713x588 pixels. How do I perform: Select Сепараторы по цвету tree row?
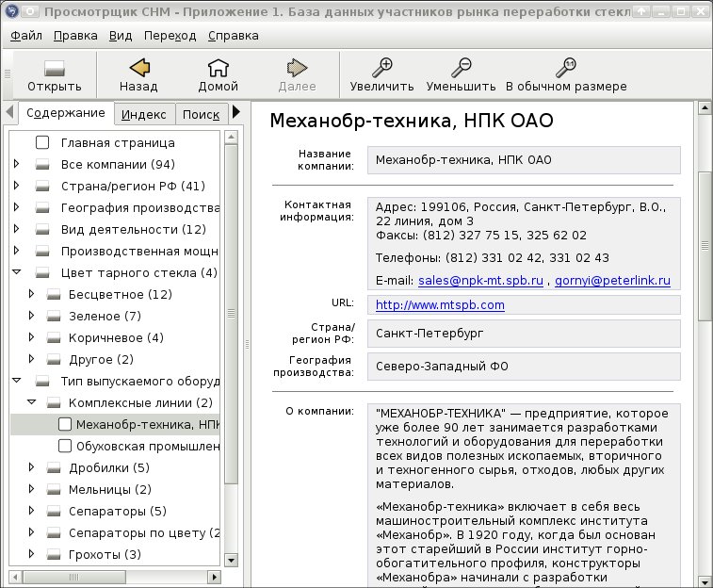tap(116, 533)
